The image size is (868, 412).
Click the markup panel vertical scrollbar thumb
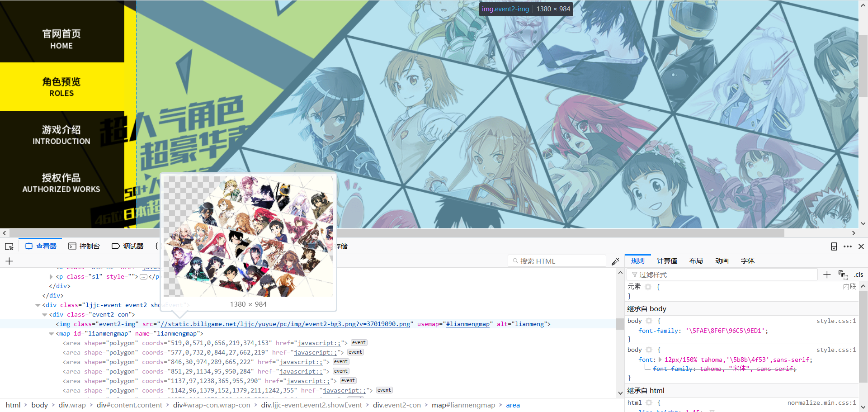click(620, 324)
